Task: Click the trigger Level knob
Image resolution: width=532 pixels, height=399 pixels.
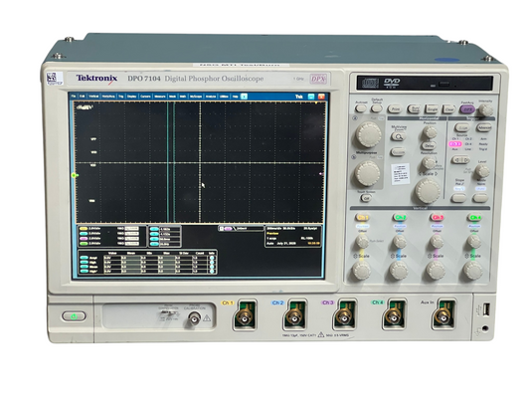Action: coord(482,171)
